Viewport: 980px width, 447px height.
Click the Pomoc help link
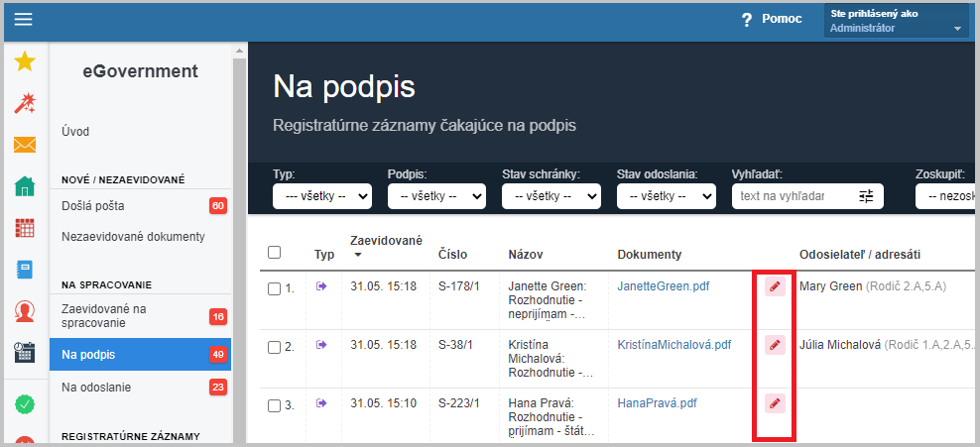[x=772, y=20]
